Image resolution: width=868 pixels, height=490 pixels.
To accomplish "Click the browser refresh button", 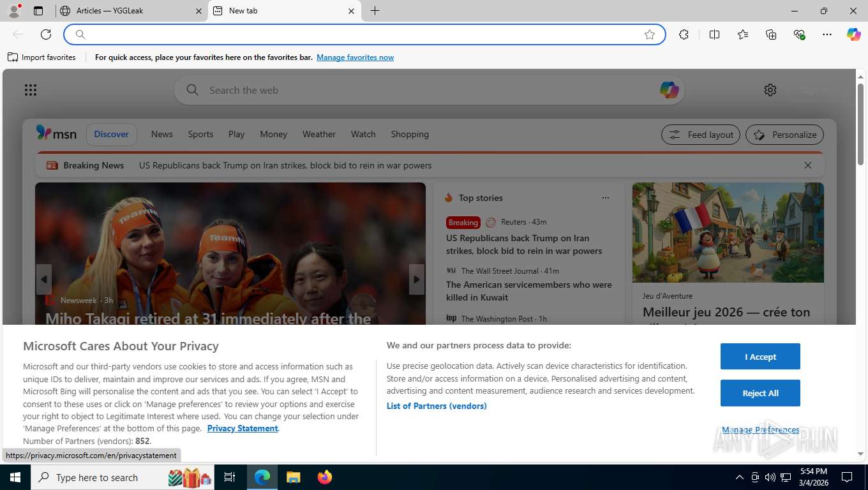I will click(x=46, y=34).
